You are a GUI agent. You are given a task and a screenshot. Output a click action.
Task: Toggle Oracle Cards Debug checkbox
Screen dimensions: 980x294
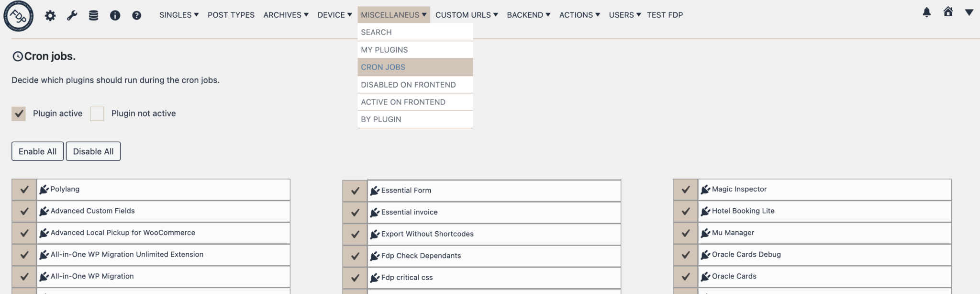tap(686, 255)
